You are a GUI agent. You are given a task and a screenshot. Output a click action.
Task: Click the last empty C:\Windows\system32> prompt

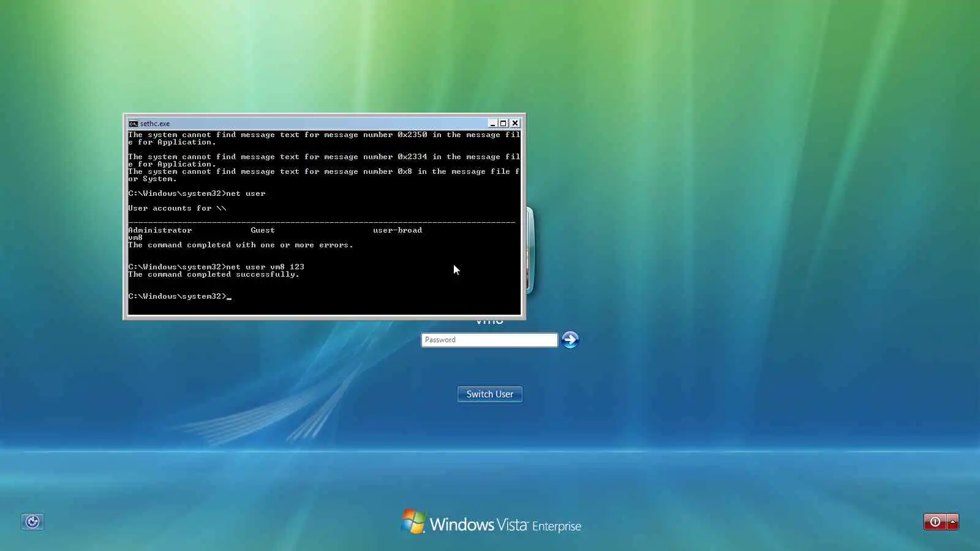click(x=179, y=296)
